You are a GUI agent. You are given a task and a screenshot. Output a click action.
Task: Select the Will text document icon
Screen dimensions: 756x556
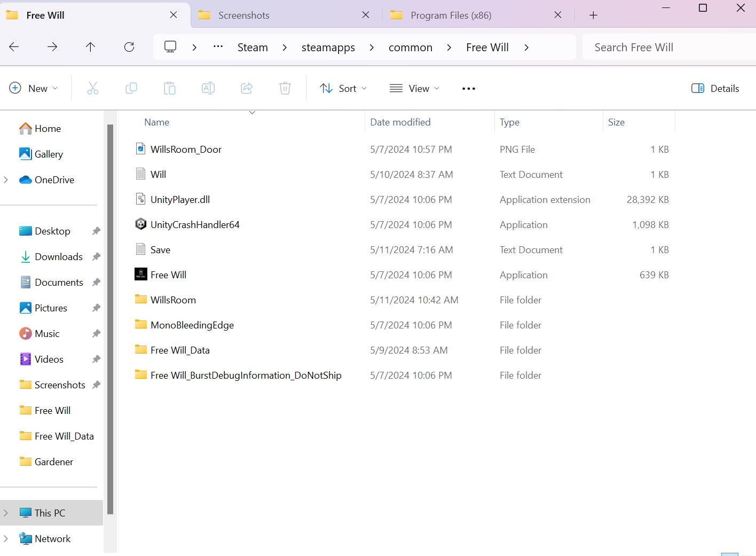coord(140,174)
